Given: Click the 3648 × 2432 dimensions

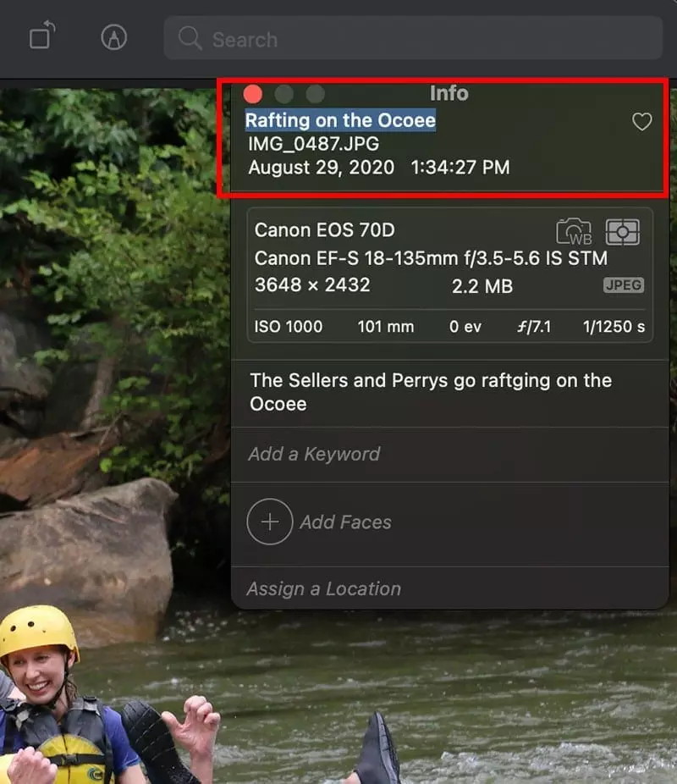Looking at the screenshot, I should click(312, 285).
